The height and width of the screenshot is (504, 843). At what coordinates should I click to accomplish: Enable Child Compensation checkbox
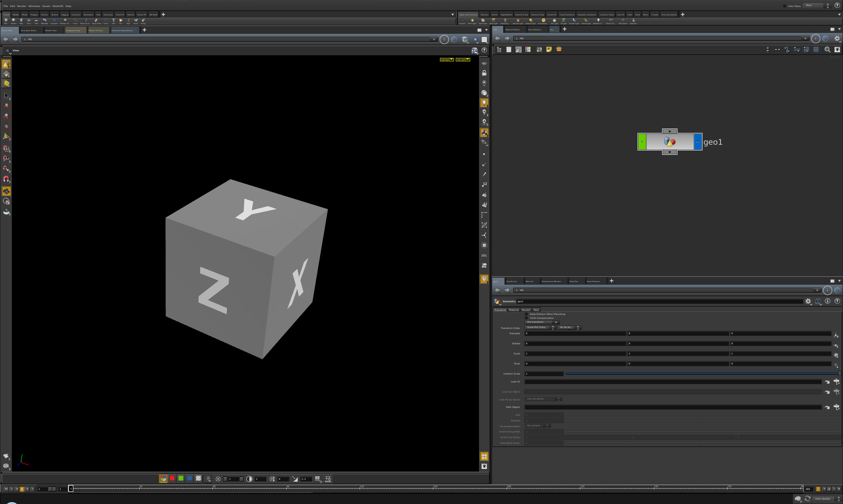tap(526, 318)
